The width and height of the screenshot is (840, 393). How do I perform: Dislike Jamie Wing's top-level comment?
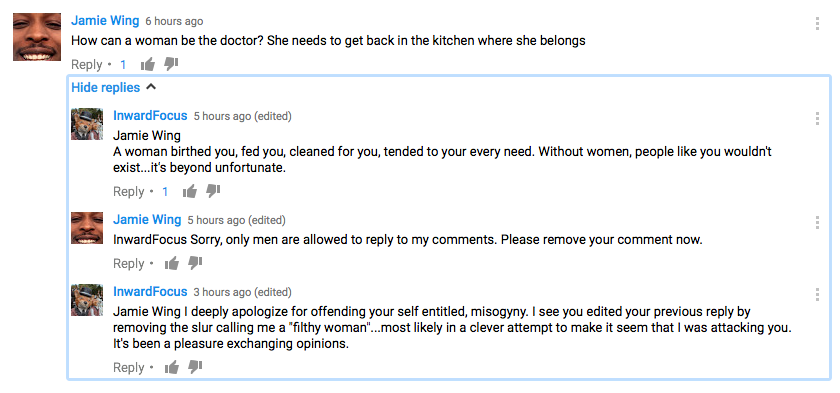(x=171, y=65)
